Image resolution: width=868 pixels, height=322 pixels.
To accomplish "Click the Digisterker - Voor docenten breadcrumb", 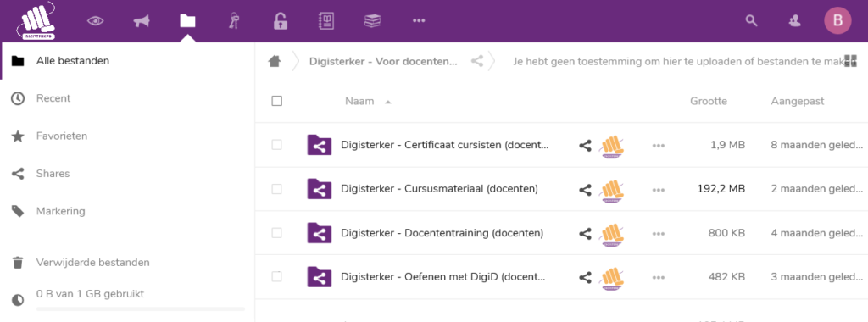I will (x=384, y=61).
